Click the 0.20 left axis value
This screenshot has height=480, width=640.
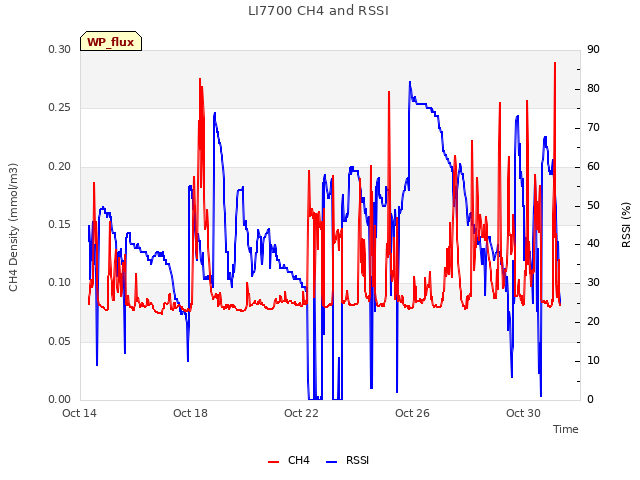coord(60,167)
